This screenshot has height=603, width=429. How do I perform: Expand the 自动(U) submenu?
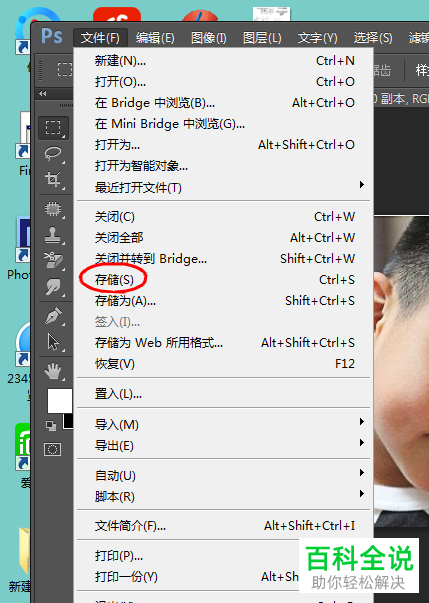224,476
